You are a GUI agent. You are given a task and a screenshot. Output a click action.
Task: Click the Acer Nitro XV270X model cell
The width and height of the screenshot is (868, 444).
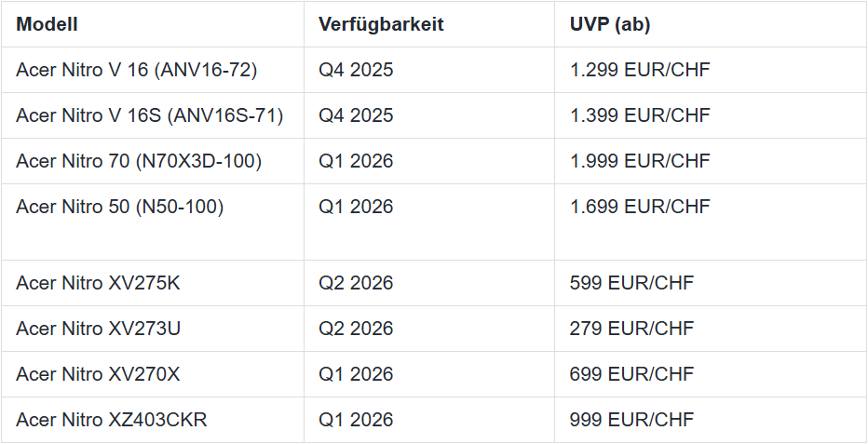click(x=152, y=374)
